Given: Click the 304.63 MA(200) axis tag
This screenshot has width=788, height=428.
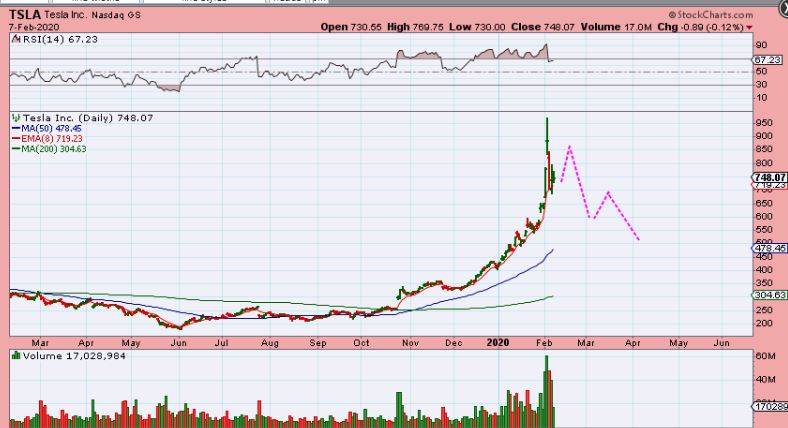Looking at the screenshot, I should tap(770, 295).
